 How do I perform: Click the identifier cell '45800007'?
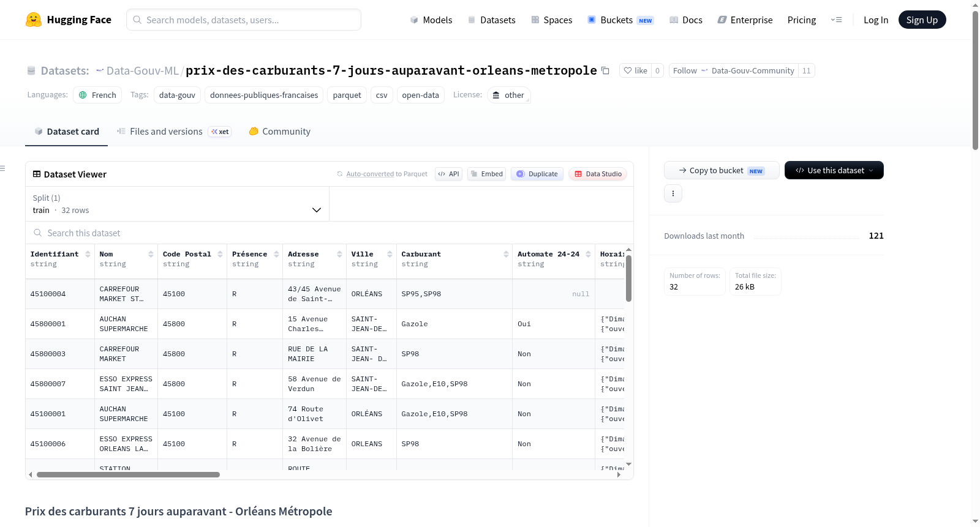pos(60,384)
